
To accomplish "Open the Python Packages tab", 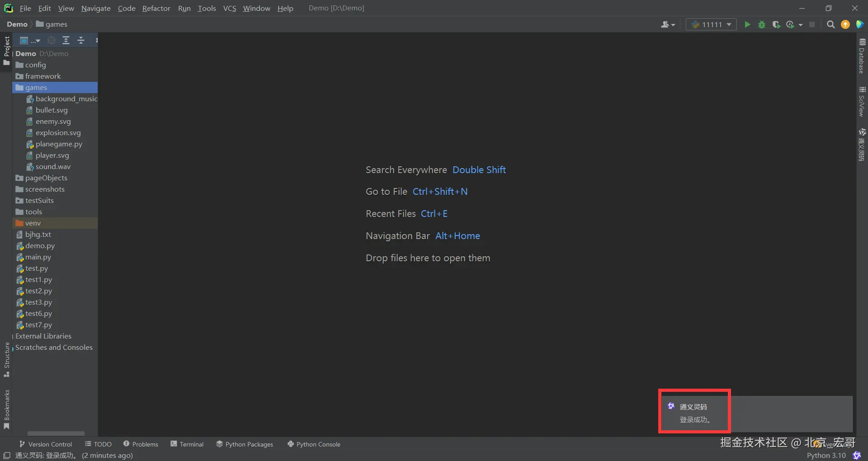I will click(x=245, y=444).
